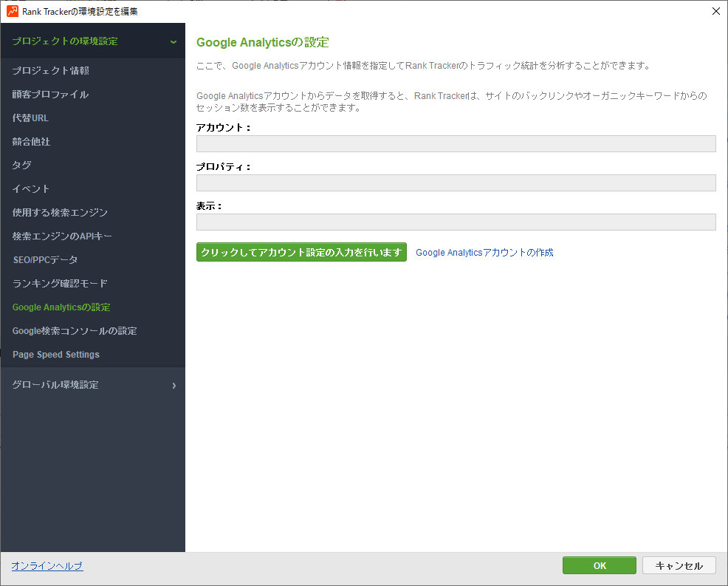Click the アカウント input field
The image size is (728, 586).
click(456, 144)
